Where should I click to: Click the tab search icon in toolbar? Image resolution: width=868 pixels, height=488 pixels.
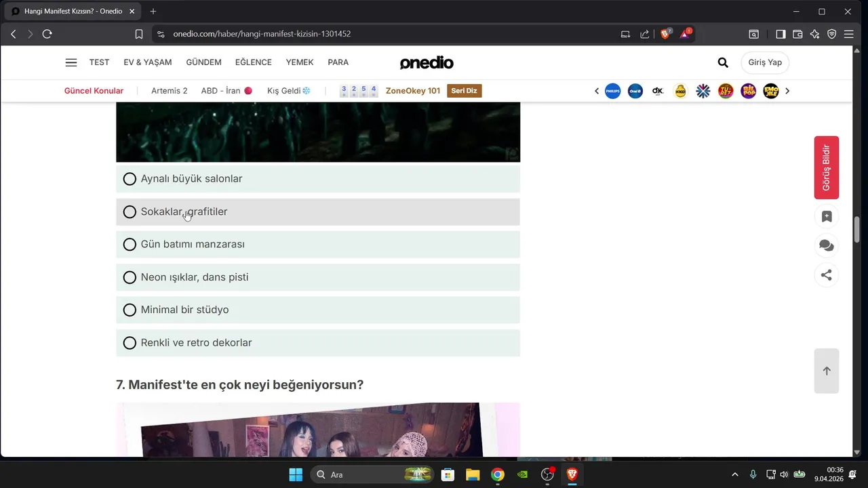(753, 34)
